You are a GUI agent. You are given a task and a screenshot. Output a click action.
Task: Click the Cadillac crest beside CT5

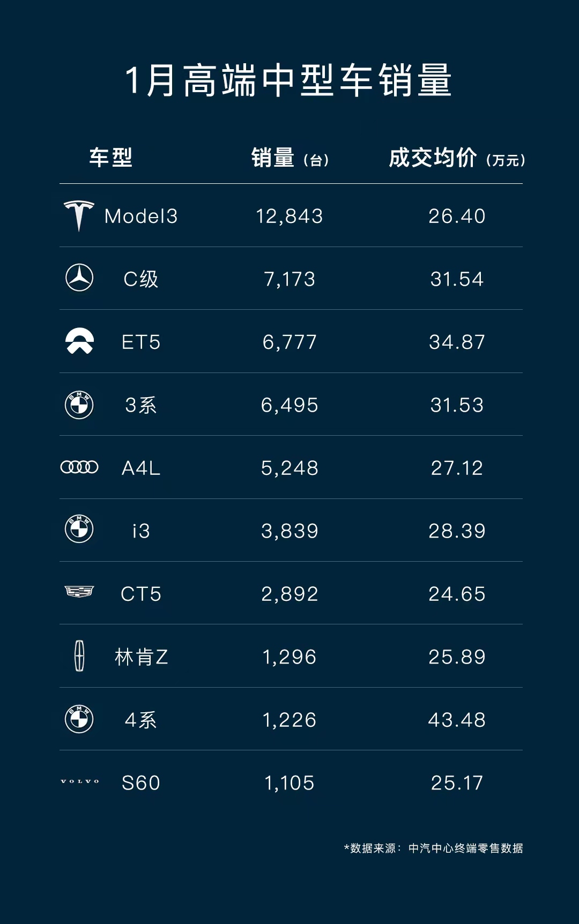pos(79,592)
